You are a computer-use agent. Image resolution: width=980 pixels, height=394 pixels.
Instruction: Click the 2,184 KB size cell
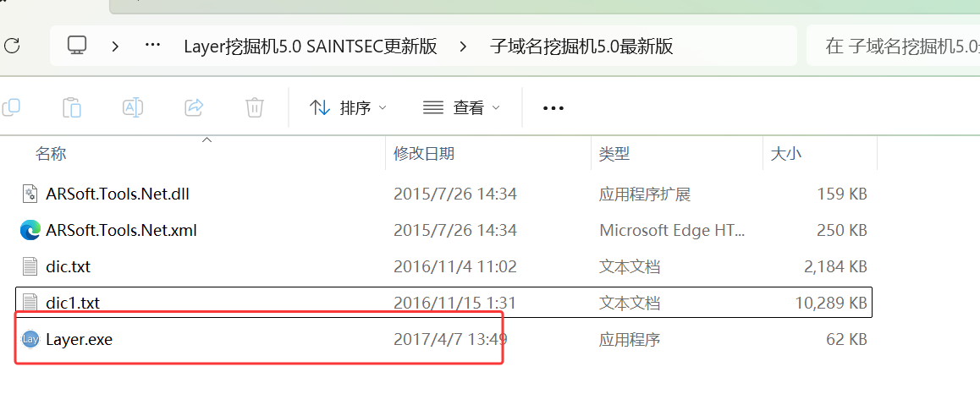point(835,266)
